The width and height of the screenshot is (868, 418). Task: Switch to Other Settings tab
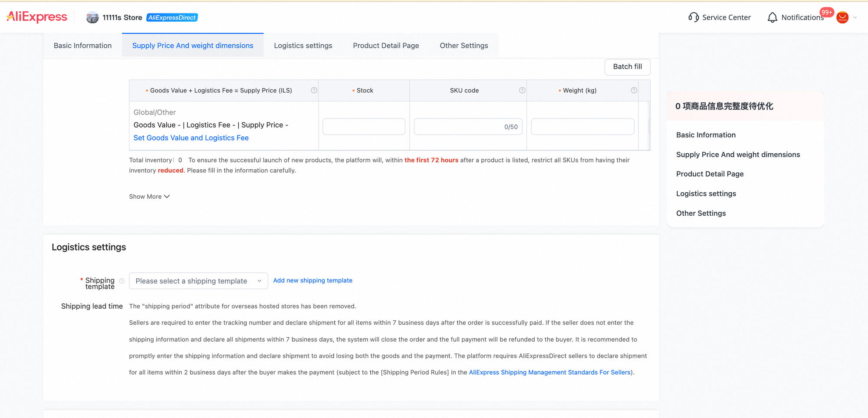[464, 46]
